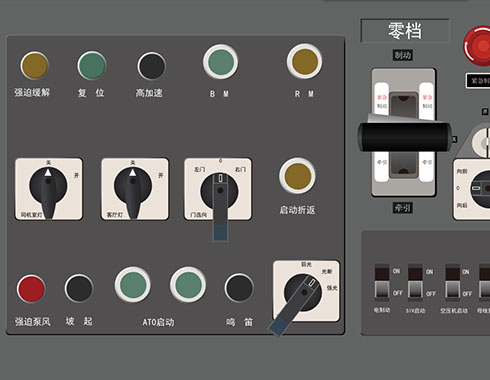Click the black traction/brake master handle
490x380 pixels.
tap(404, 136)
